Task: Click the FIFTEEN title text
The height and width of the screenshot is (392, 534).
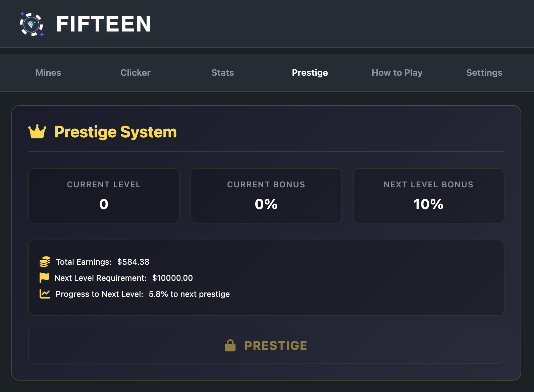Action: (104, 24)
